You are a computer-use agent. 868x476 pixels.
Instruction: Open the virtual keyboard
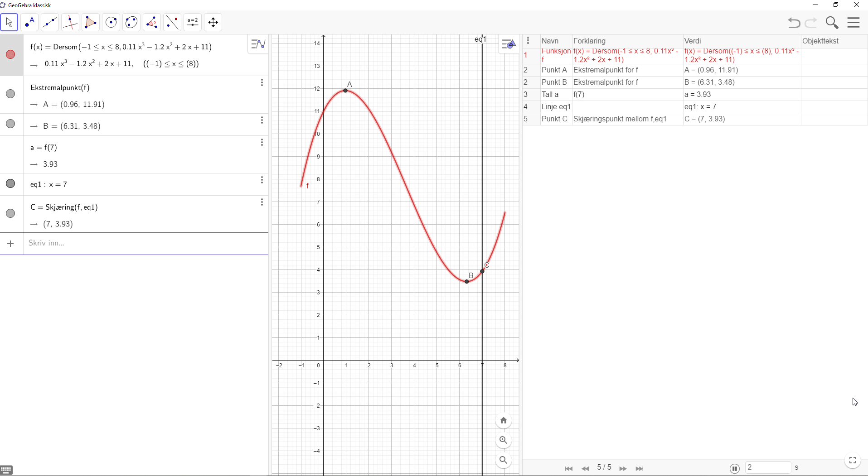tap(6, 470)
